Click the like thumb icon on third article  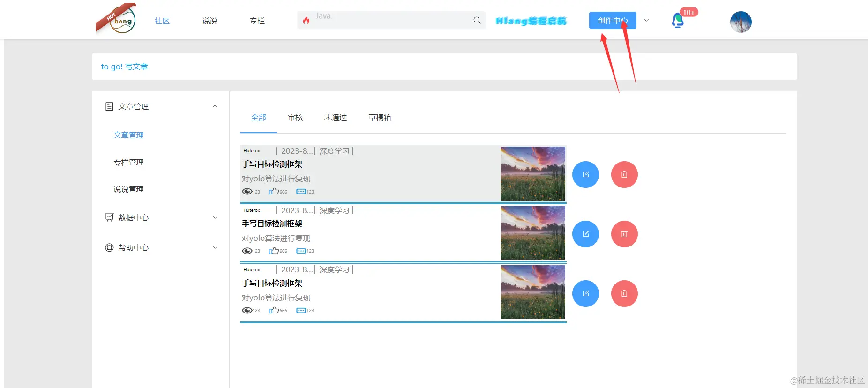pos(274,310)
